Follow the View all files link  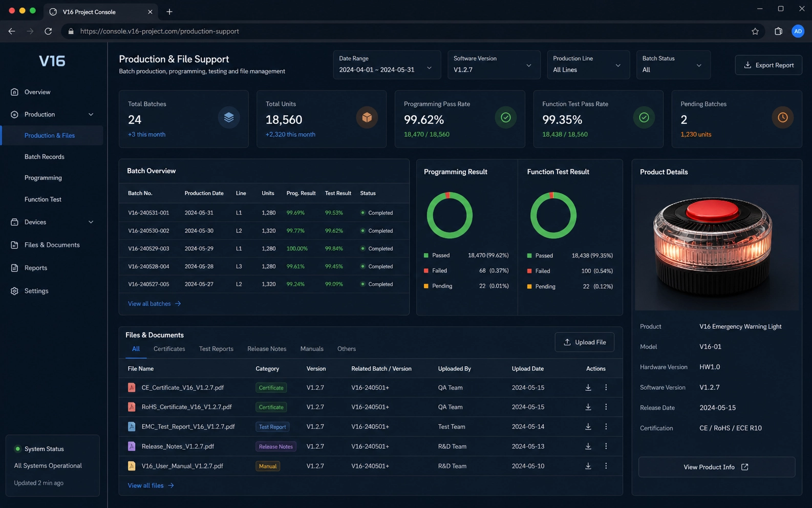151,485
